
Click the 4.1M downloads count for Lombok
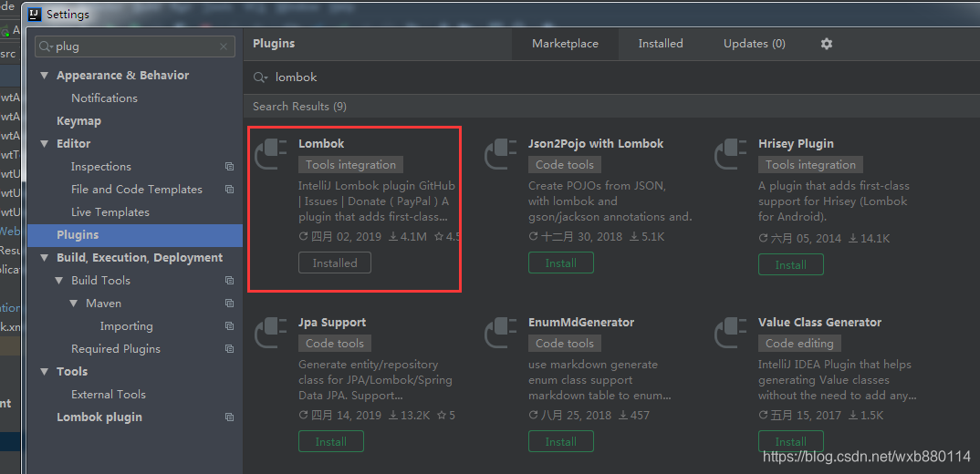coord(408,237)
